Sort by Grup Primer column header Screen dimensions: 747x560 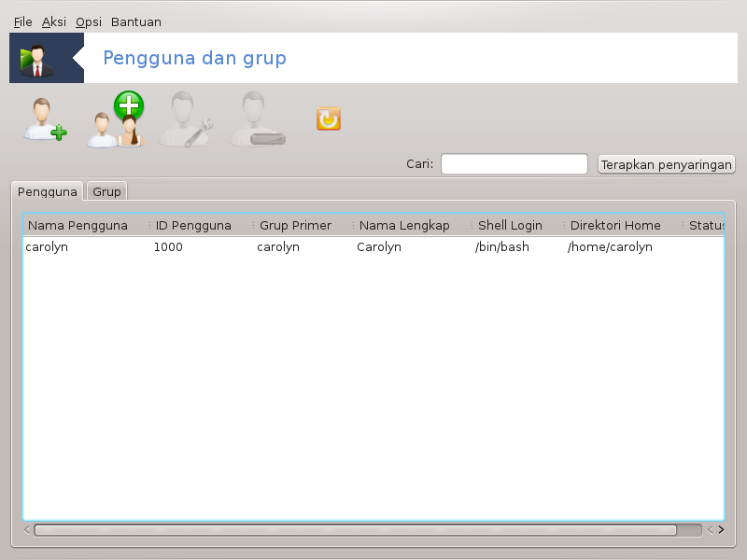click(303, 225)
